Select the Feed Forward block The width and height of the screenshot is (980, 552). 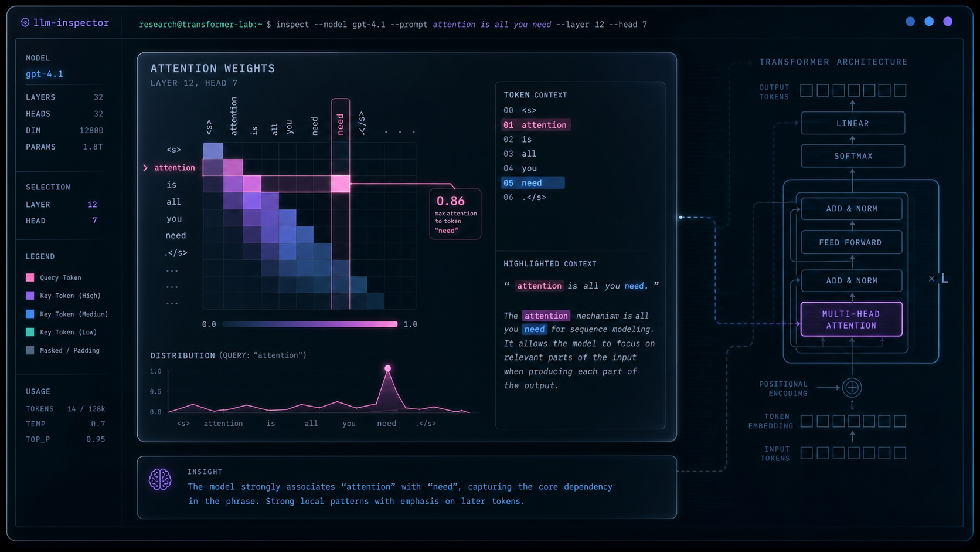point(851,242)
